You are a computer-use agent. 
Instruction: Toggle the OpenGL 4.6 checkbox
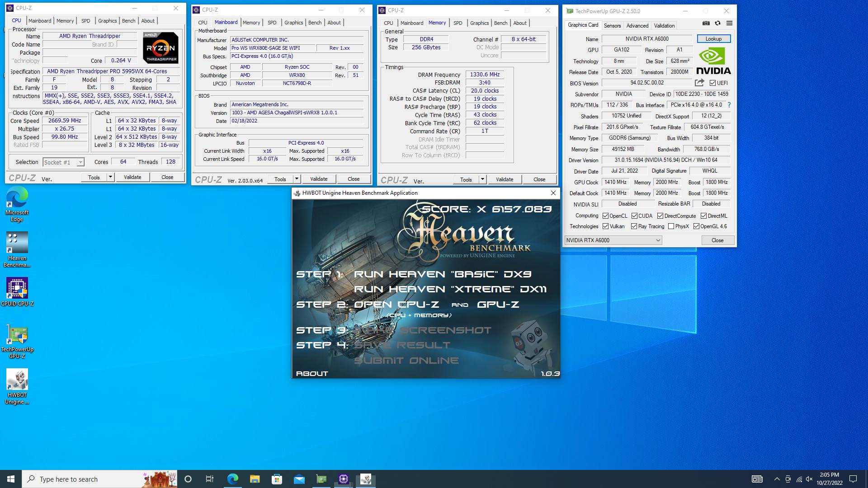696,226
